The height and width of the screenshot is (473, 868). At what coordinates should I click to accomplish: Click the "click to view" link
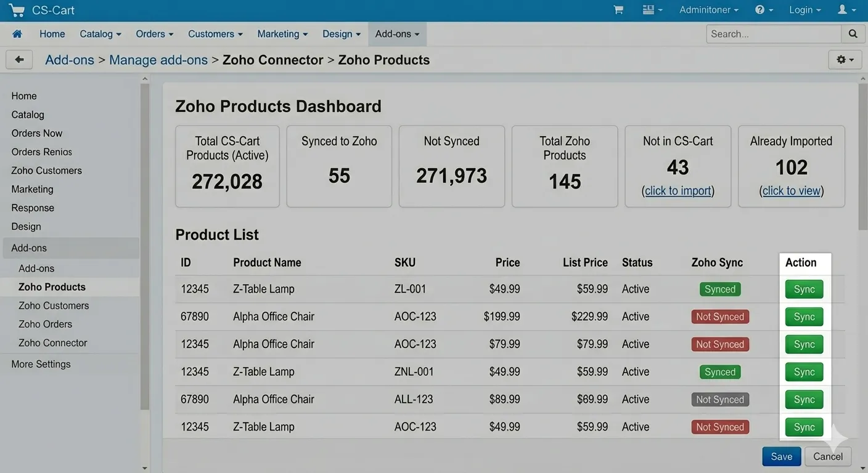point(792,191)
